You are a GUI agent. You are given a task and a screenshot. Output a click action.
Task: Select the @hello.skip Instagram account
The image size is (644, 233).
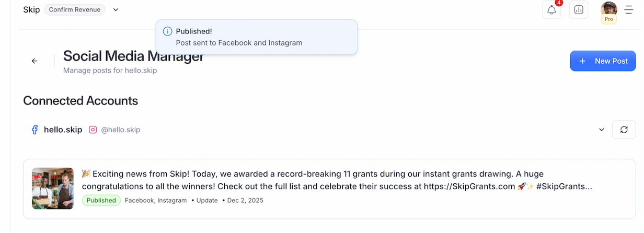pyautogui.click(x=120, y=130)
